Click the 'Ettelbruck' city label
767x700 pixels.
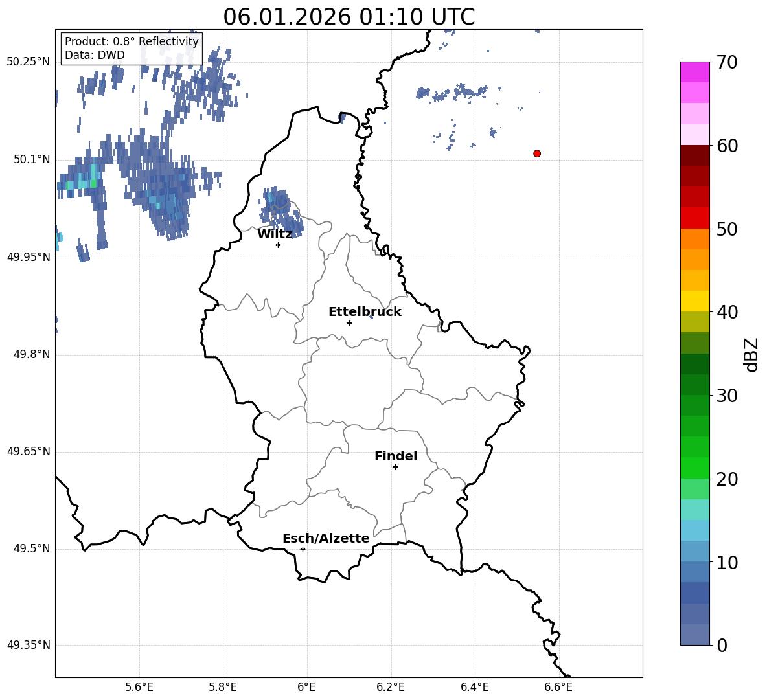[365, 312]
